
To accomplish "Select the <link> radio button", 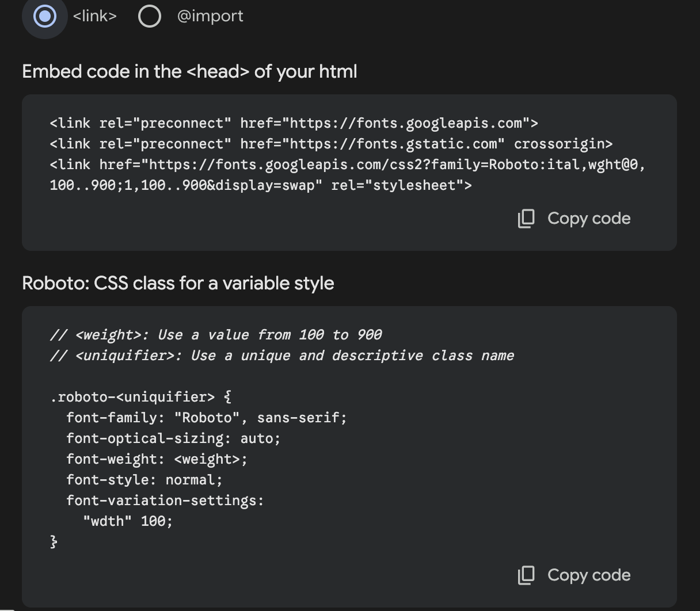I will pyautogui.click(x=45, y=16).
